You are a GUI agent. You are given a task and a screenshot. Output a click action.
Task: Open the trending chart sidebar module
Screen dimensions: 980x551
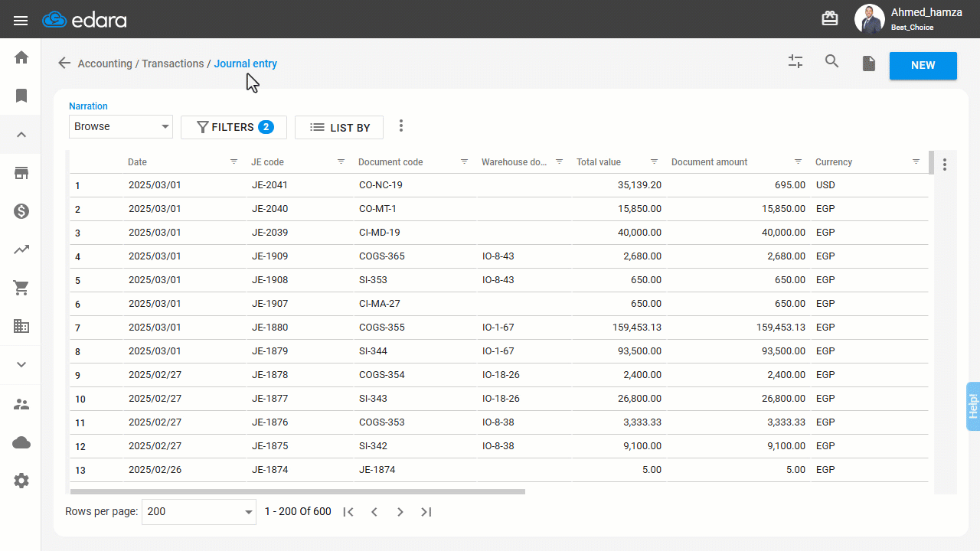pos(21,249)
